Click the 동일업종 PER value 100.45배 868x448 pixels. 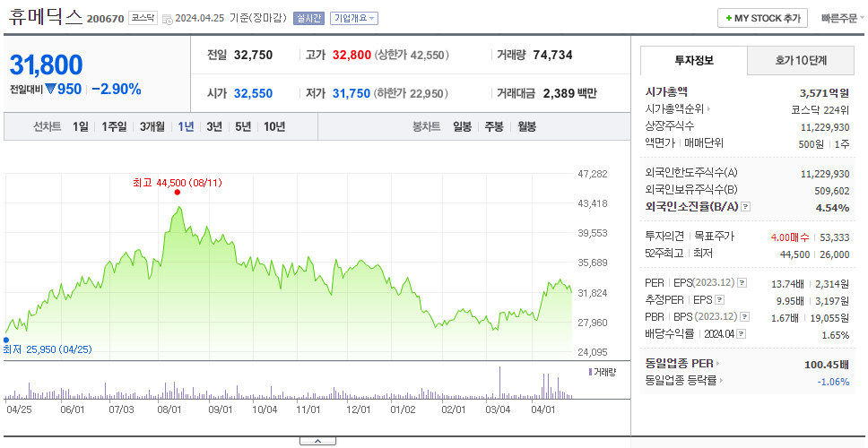(827, 365)
